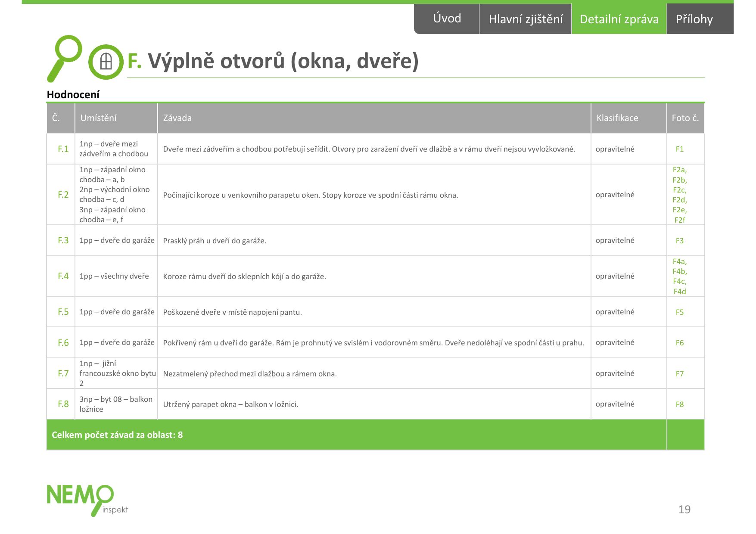Click defect text 'Utržený parapet okna – balkon v ložnici.'
The height and width of the screenshot is (534, 756).
[230, 404]
